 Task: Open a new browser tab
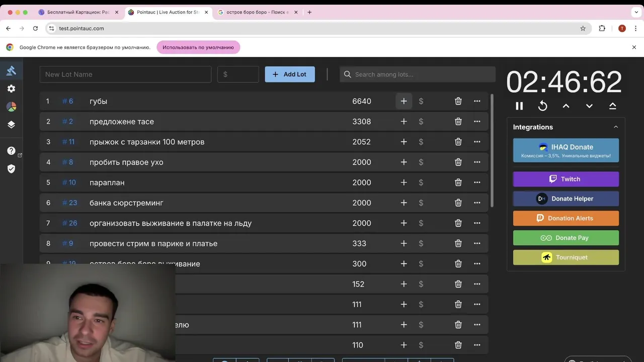click(309, 12)
